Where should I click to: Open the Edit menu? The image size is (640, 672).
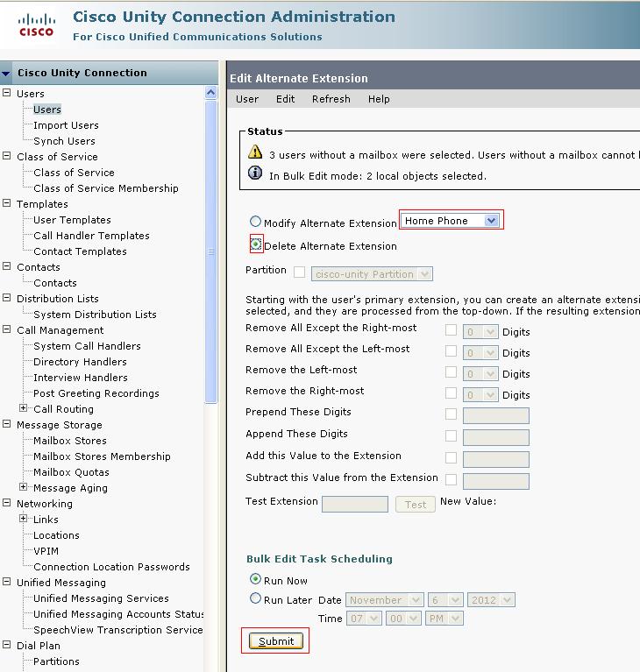click(x=285, y=99)
